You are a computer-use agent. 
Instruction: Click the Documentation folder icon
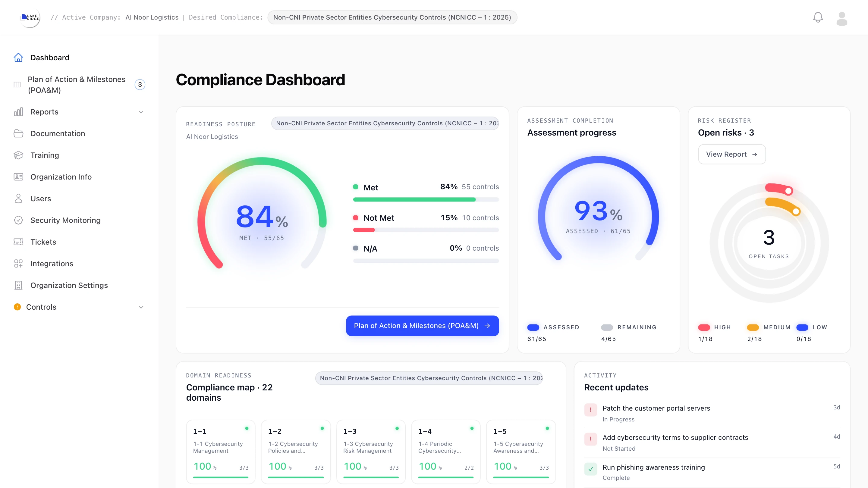18,133
